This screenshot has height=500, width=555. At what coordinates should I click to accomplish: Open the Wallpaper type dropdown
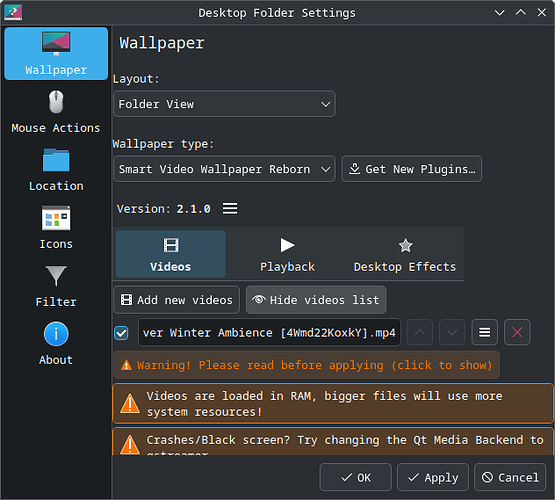(x=224, y=169)
